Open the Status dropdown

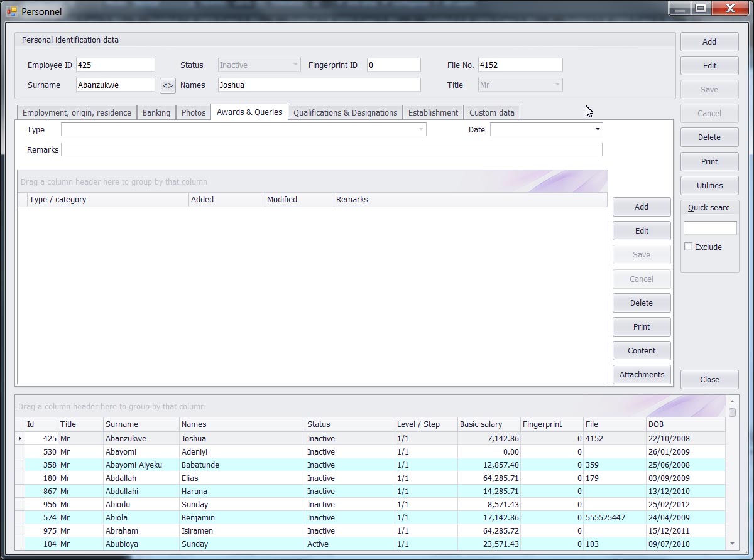(x=295, y=65)
